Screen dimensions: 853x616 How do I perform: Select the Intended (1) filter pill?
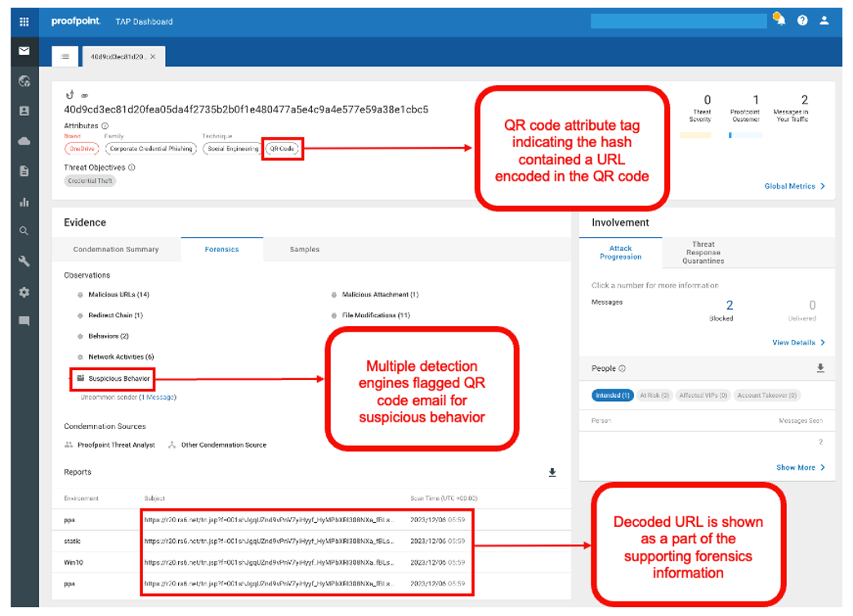(613, 395)
